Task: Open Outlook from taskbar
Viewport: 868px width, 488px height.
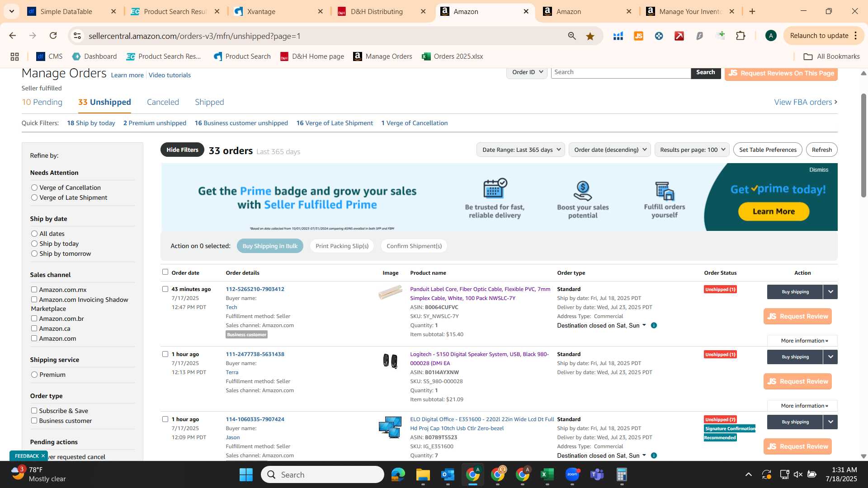Action: point(448,474)
